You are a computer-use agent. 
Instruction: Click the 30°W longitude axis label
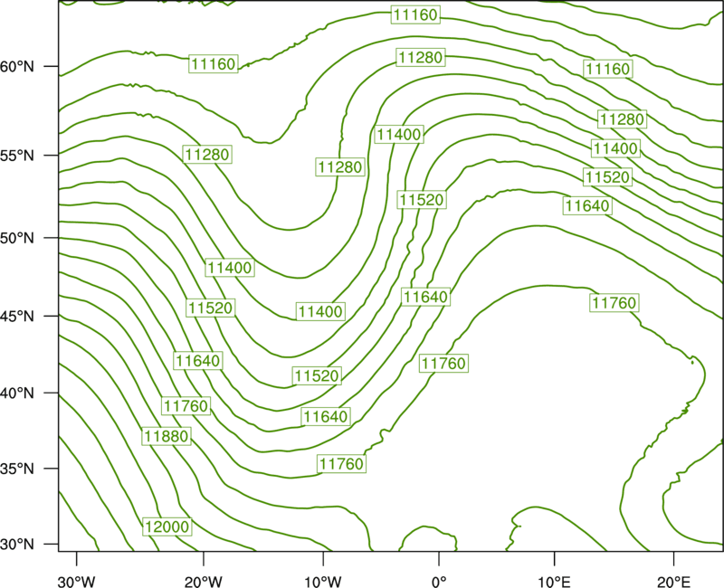click(76, 582)
